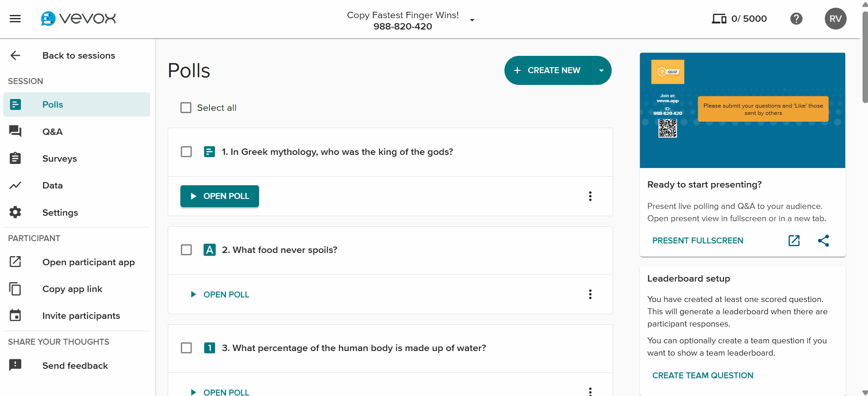The image size is (868, 396).
Task: Check the Select all checkbox
Action: pos(186,108)
